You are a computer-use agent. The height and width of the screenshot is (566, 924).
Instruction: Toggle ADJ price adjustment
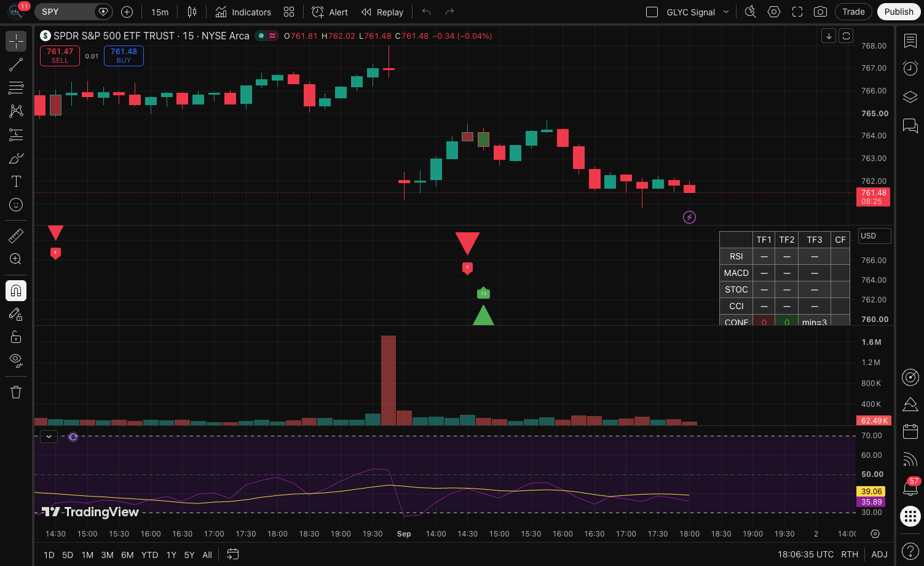(x=880, y=554)
